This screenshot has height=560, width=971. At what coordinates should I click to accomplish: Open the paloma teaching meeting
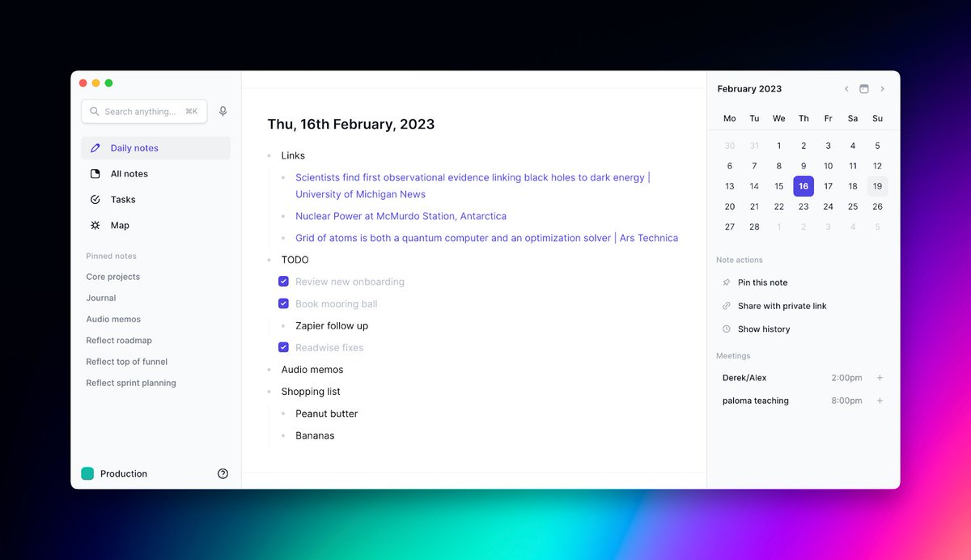(756, 401)
